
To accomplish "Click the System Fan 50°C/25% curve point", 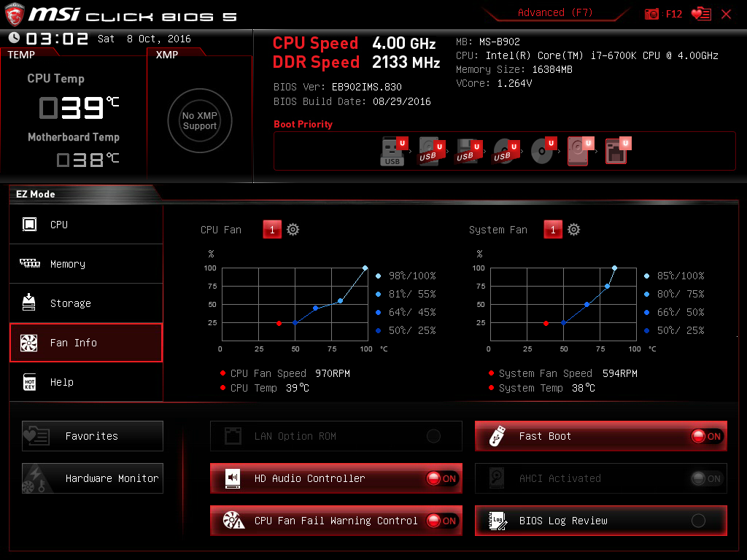I will 564,323.
